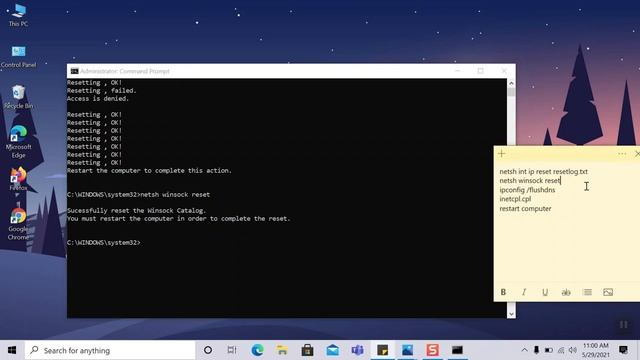Open the sticky note three-dot menu

pos(622,154)
